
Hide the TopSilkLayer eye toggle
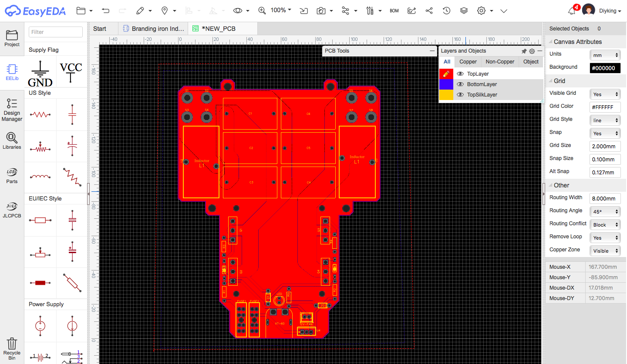click(460, 94)
